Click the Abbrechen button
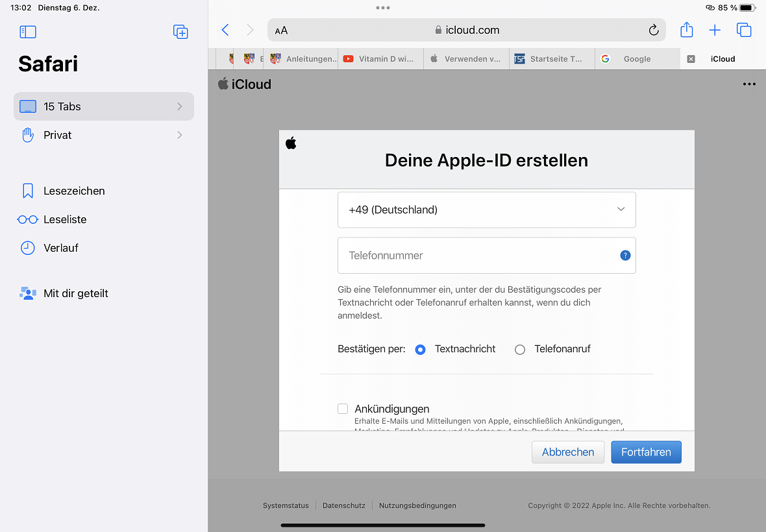The image size is (766, 532). pos(568,452)
